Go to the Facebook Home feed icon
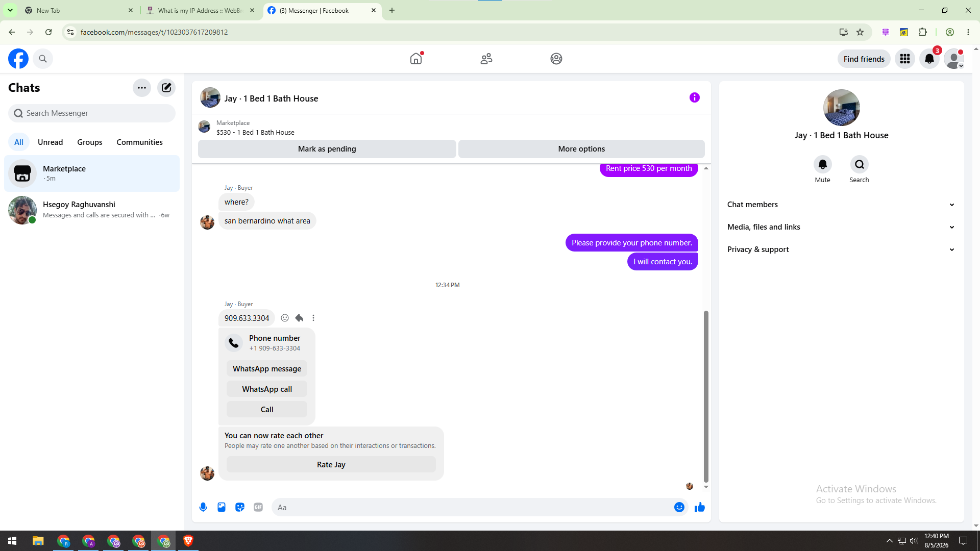Viewport: 980px width, 551px height. (416, 59)
